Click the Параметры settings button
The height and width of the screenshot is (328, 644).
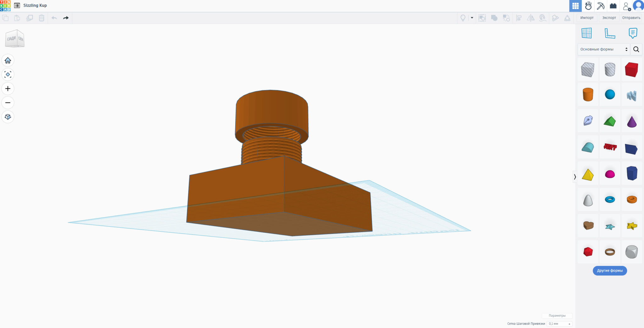coord(557,315)
